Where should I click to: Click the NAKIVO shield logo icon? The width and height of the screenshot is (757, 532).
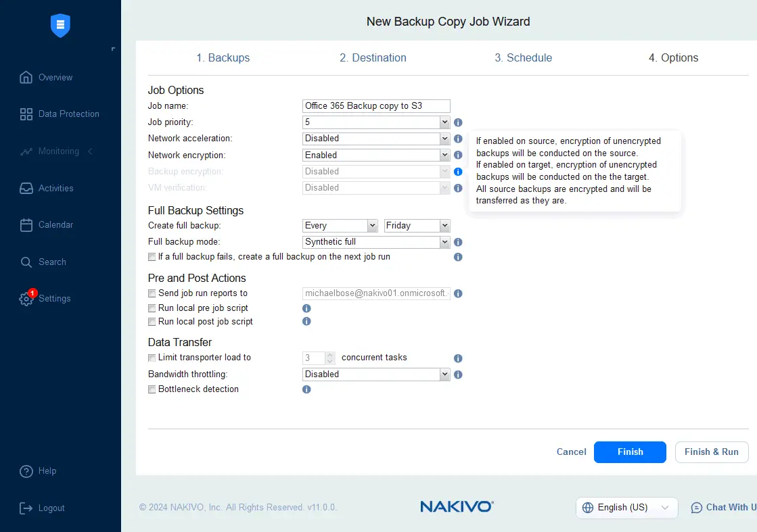60,26
